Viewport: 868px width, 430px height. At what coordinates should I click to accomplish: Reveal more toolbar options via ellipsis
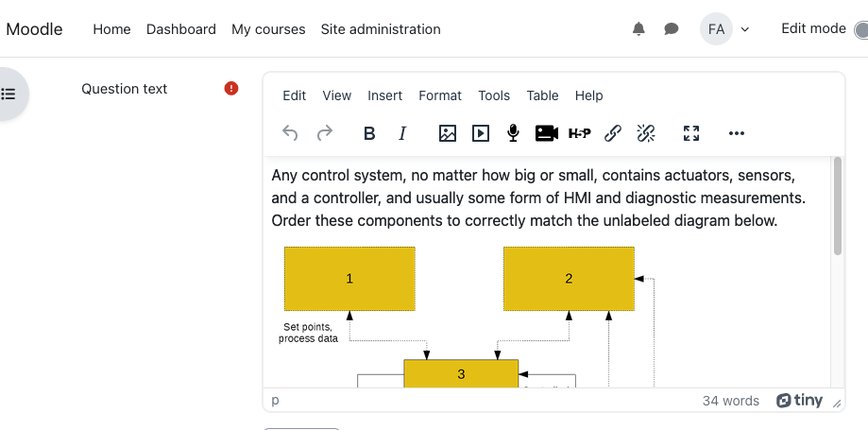tap(737, 133)
